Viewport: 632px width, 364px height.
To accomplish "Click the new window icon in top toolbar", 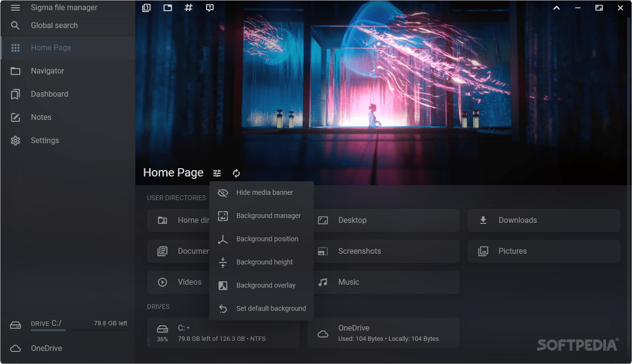I will coord(168,8).
